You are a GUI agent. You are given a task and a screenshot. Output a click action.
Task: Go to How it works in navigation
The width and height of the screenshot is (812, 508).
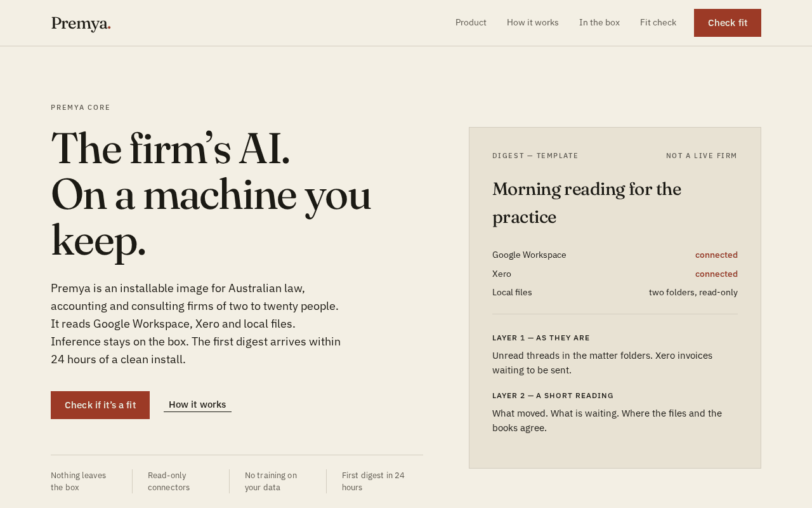click(533, 23)
